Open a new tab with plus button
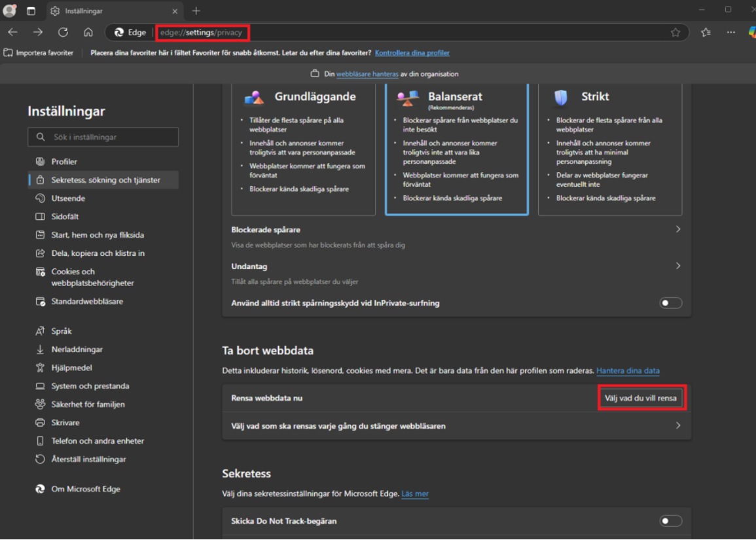Image resolution: width=756 pixels, height=540 pixels. pos(196,11)
